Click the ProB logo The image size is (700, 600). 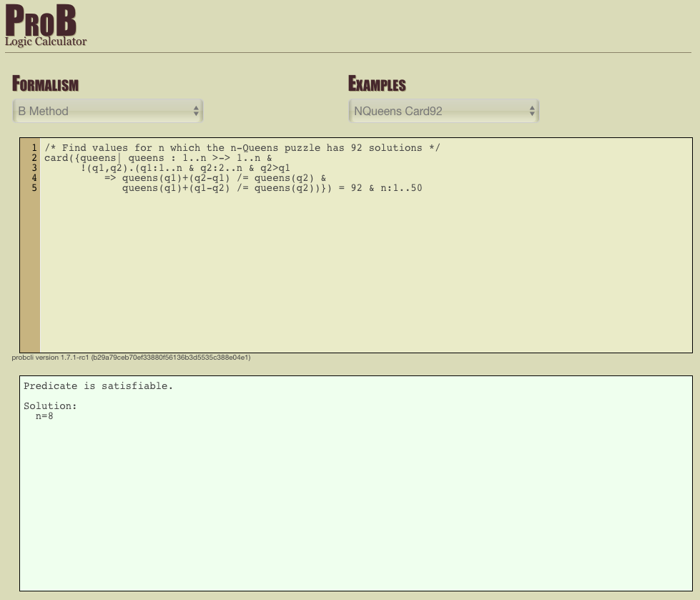coord(41,21)
